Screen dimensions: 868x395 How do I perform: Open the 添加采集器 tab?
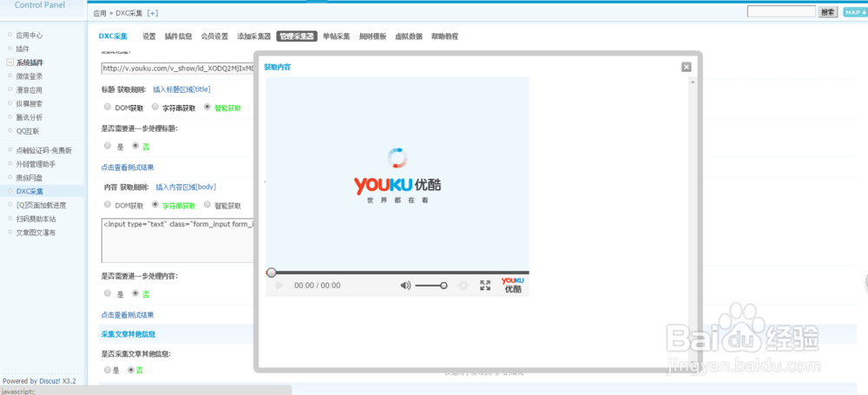pyautogui.click(x=254, y=36)
